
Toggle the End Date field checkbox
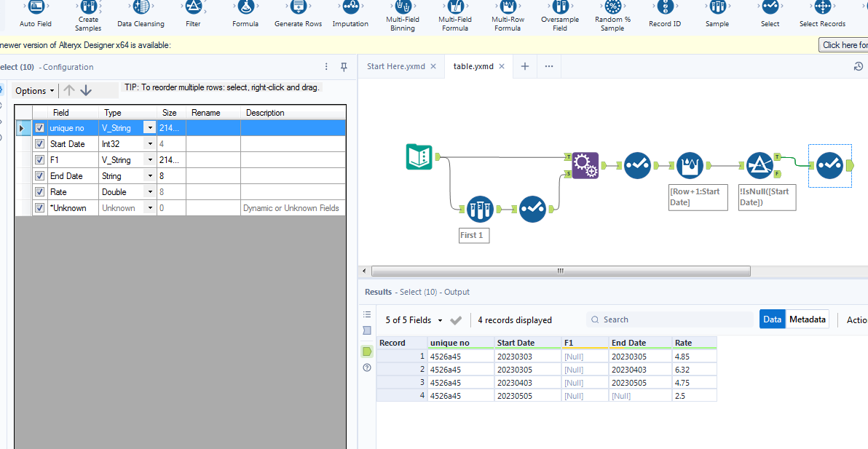point(40,176)
